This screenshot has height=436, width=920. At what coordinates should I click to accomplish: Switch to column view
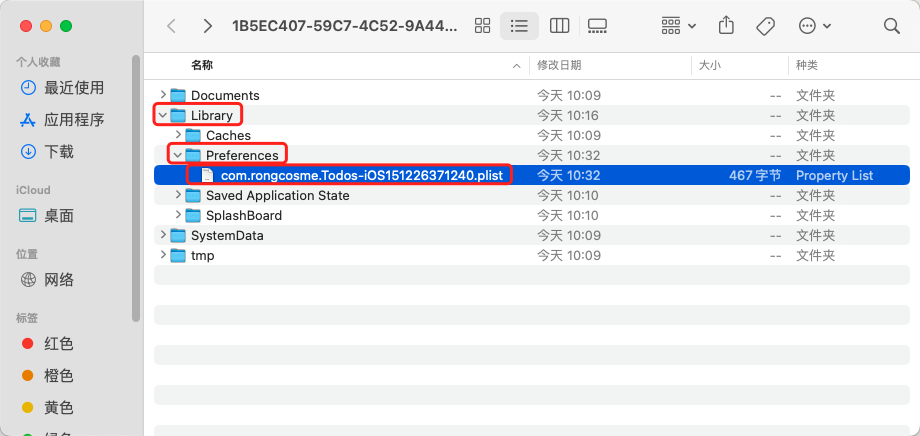click(559, 26)
